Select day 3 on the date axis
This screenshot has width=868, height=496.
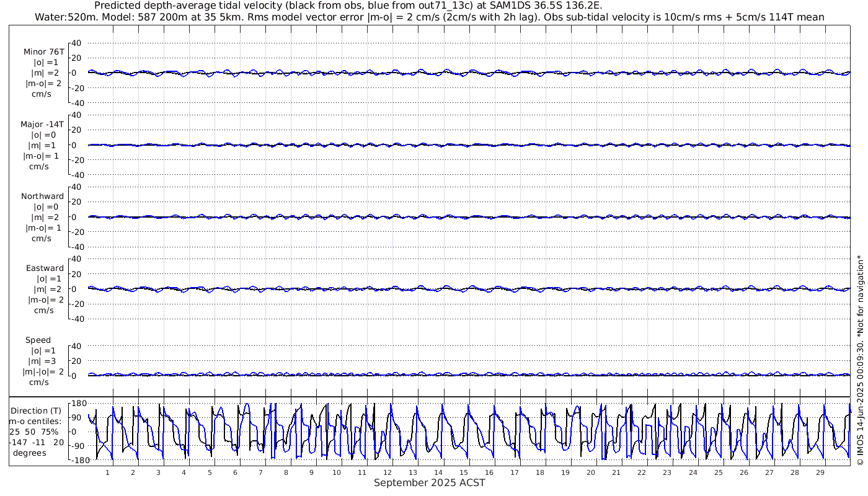point(158,472)
